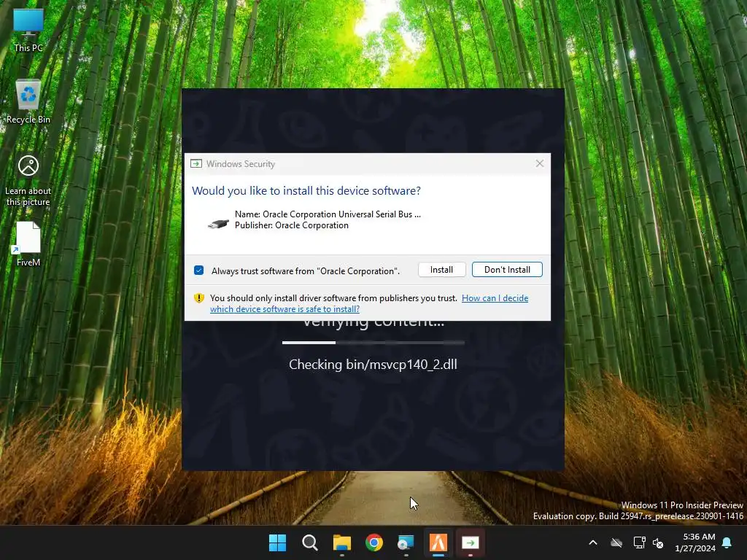
Task: Click 'Checking bin/msvcp140_2.dll' status text
Action: point(373,365)
